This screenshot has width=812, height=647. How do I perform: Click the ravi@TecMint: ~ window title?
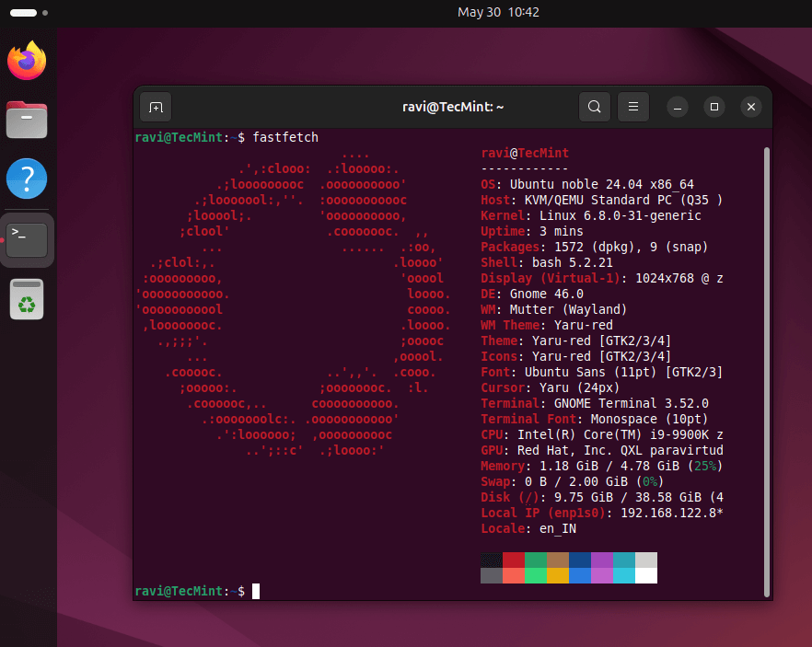pyautogui.click(x=453, y=108)
